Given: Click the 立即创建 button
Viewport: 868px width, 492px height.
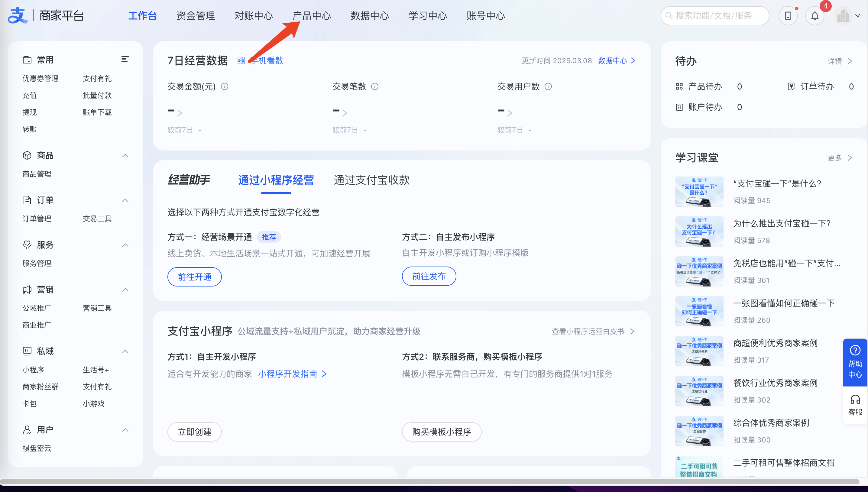Looking at the screenshot, I should pos(195,432).
